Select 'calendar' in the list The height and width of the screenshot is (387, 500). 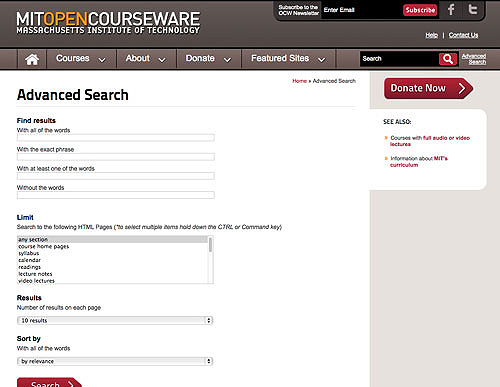[x=112, y=260]
